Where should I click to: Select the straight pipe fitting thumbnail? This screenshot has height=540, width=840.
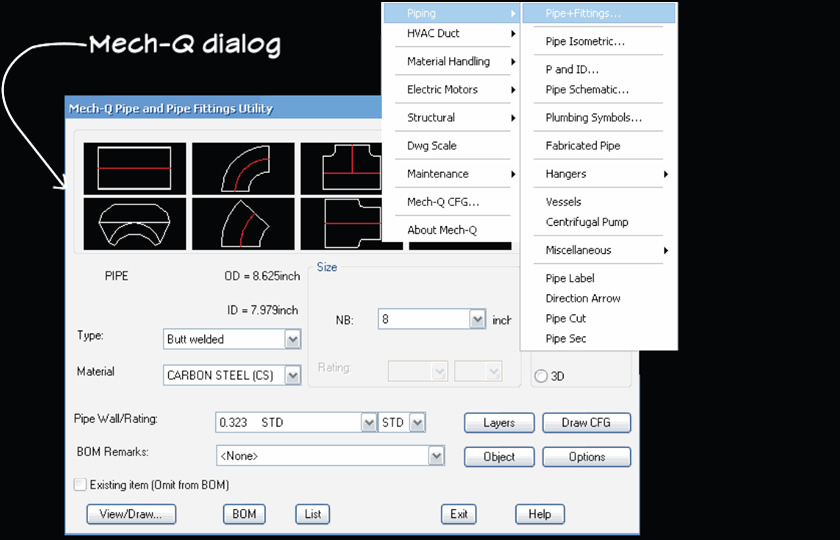134,168
